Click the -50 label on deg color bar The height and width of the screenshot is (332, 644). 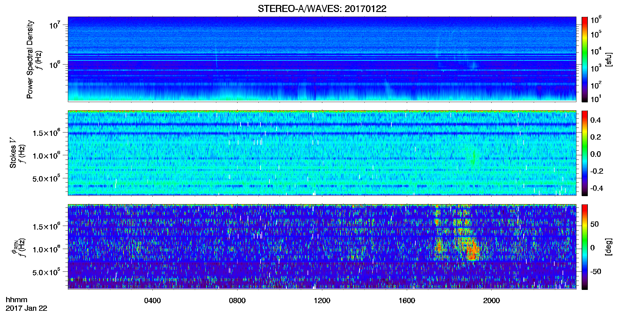[595, 271]
